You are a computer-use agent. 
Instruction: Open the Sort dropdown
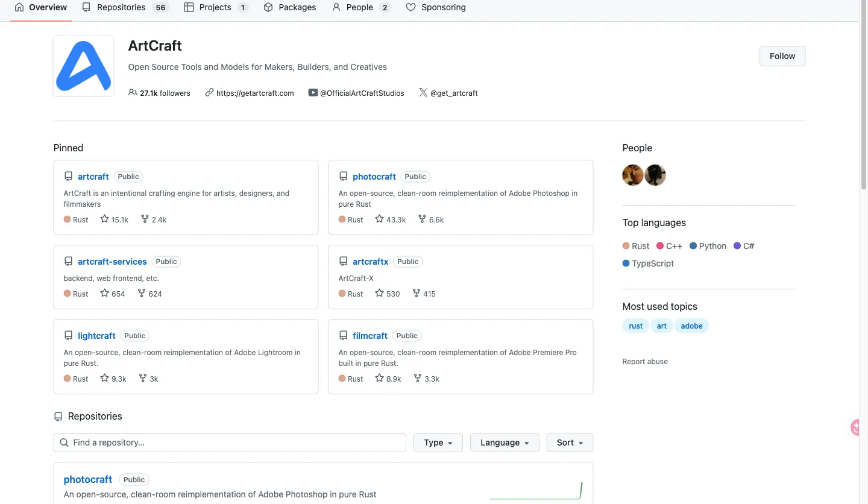click(570, 443)
